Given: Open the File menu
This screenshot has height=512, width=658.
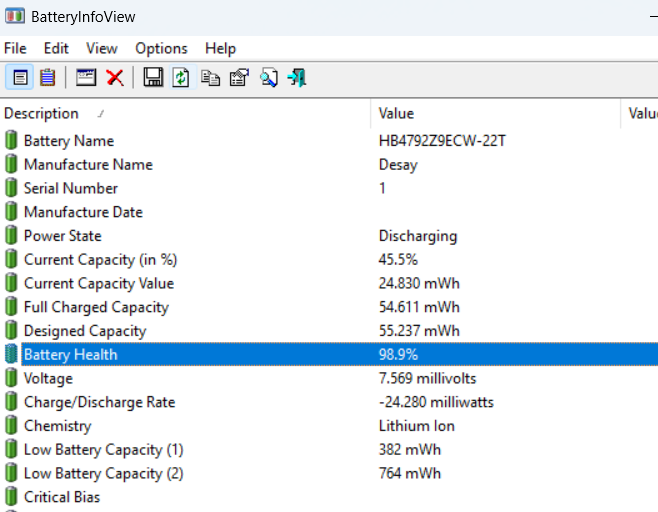Looking at the screenshot, I should [x=15, y=48].
